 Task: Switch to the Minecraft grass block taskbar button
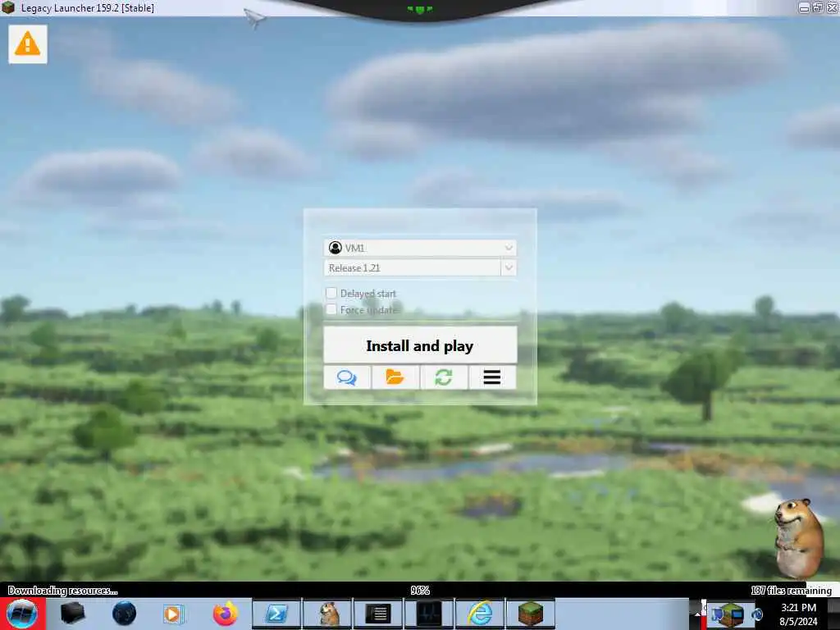[x=531, y=614]
